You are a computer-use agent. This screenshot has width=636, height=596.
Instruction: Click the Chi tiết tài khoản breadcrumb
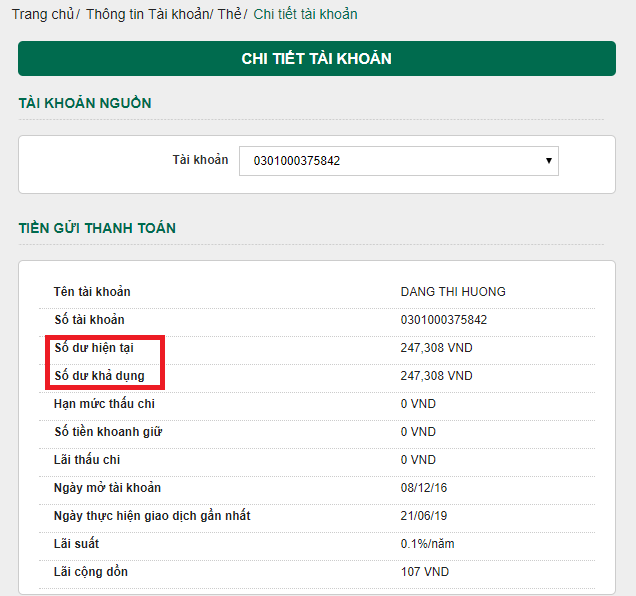click(x=305, y=15)
